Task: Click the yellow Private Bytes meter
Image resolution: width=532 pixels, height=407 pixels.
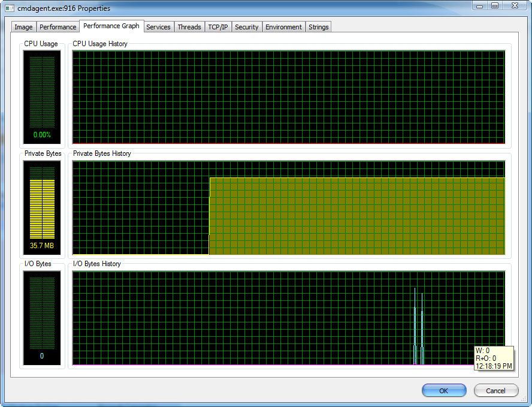Action: click(x=42, y=207)
